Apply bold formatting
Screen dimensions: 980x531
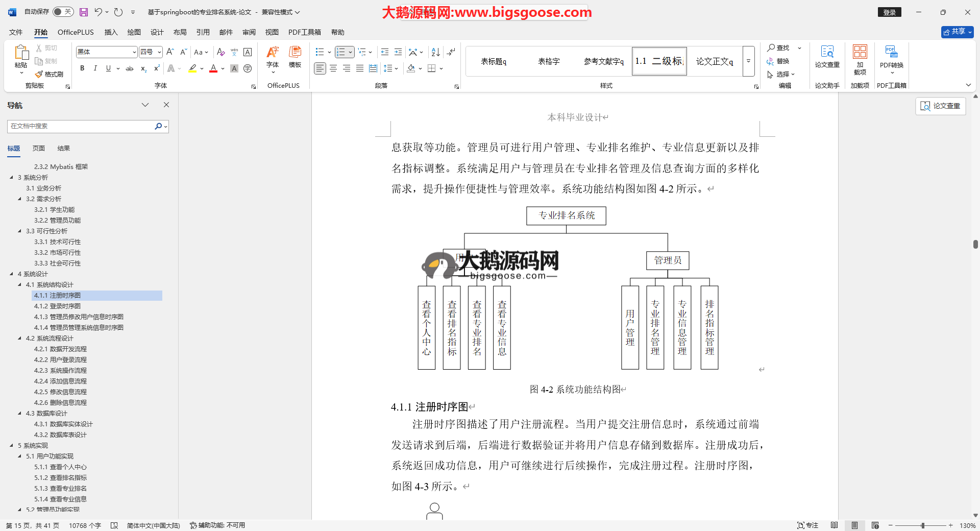[82, 68]
